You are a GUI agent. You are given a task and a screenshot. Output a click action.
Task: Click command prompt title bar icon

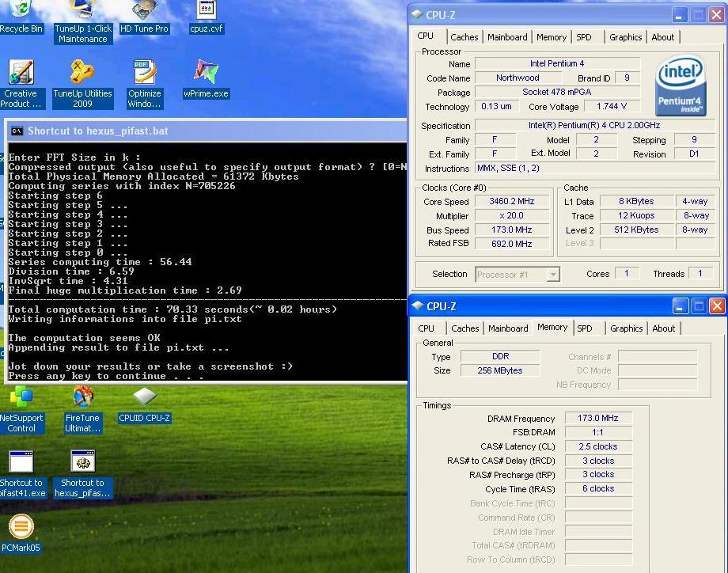[17, 131]
